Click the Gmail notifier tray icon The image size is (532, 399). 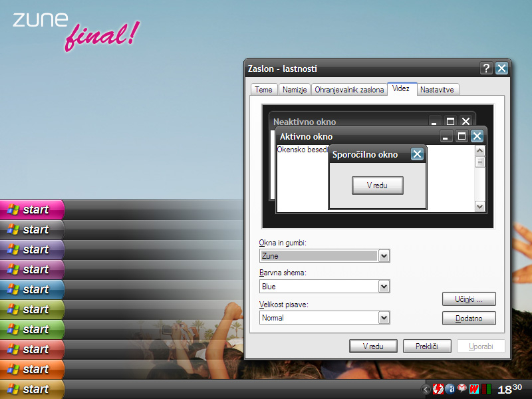coord(462,388)
